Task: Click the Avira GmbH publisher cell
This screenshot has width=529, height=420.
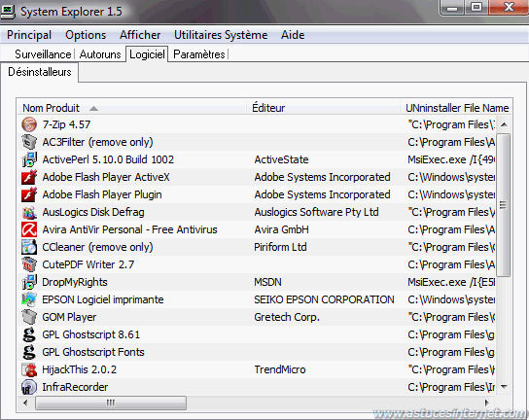Action: (281, 229)
